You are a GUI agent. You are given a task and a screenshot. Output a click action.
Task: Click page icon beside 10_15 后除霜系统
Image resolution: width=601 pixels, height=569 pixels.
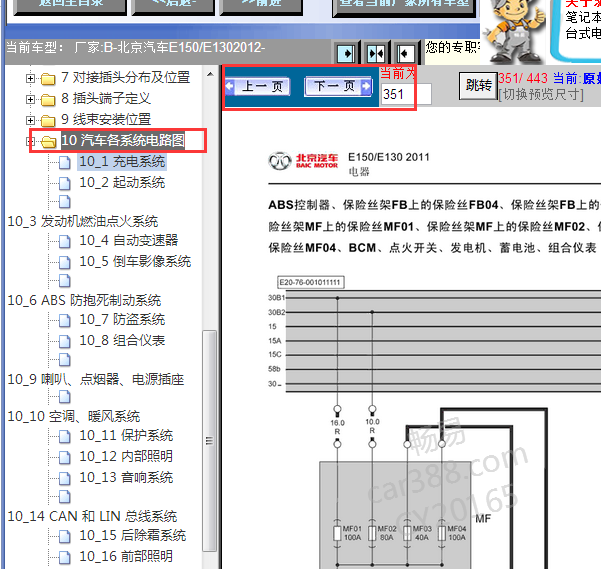tap(65, 536)
